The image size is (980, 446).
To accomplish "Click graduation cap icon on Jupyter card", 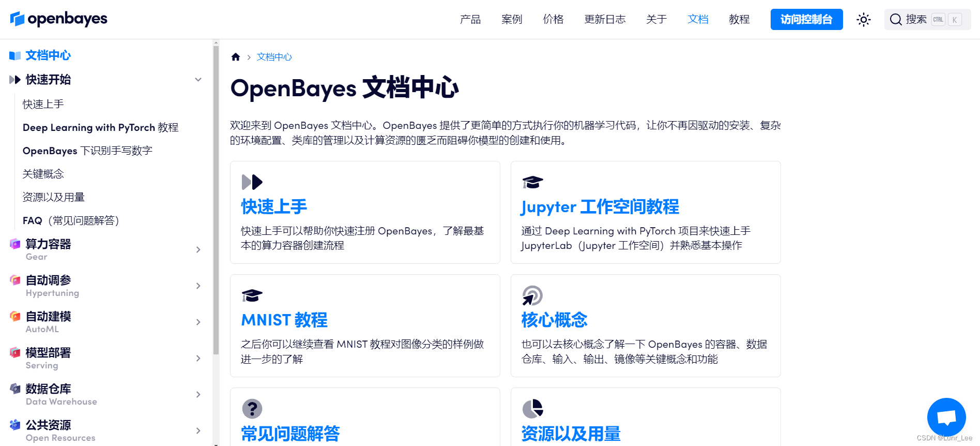I will point(532,182).
